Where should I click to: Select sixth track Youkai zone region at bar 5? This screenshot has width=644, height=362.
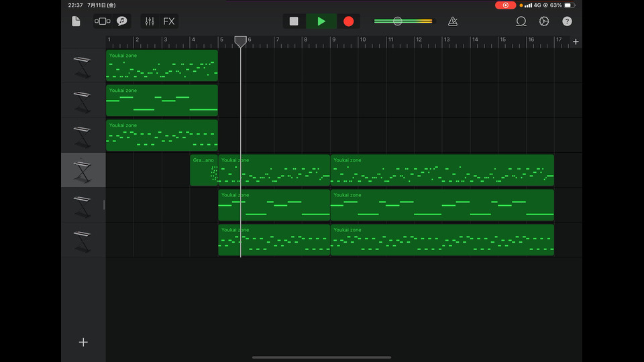click(x=274, y=240)
